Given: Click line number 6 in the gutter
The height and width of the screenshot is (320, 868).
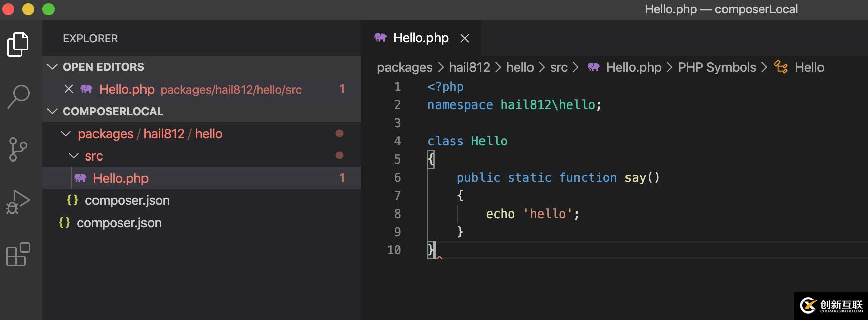Looking at the screenshot, I should [397, 178].
